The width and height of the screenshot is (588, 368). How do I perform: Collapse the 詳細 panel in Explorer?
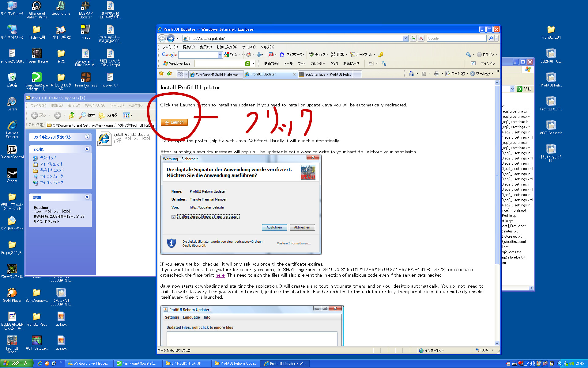click(87, 197)
